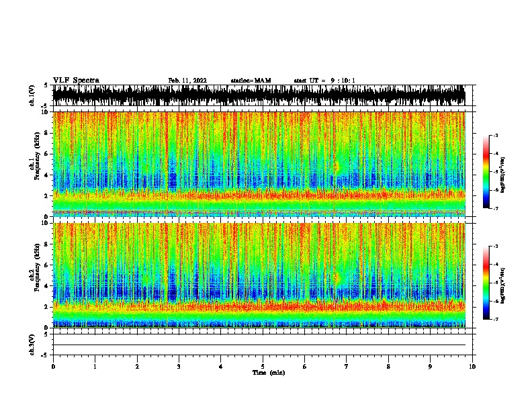Click the "station=MAM" header label
The width and height of the screenshot is (532, 411).
tap(251, 81)
